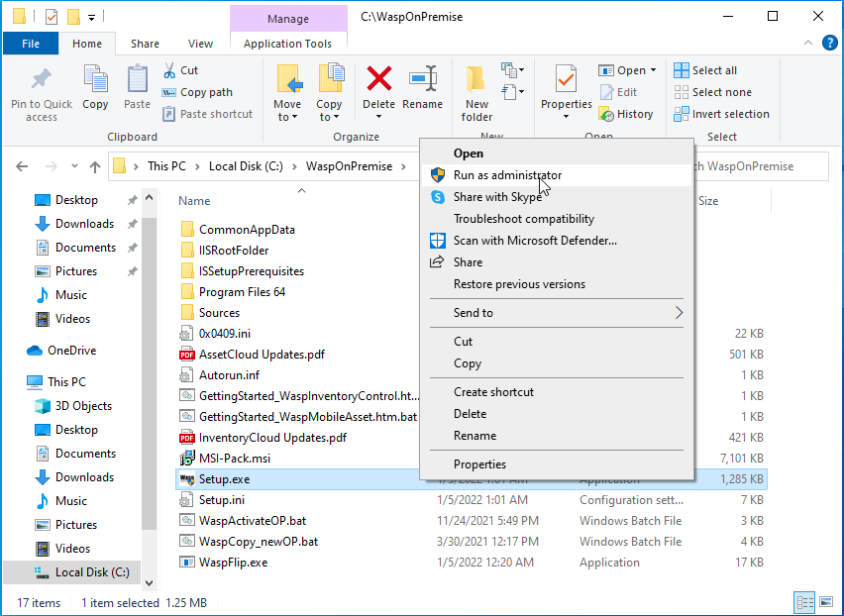Click Quick Access Toolbar properties icon
Viewport: 844px width, 616px height.
[52, 17]
